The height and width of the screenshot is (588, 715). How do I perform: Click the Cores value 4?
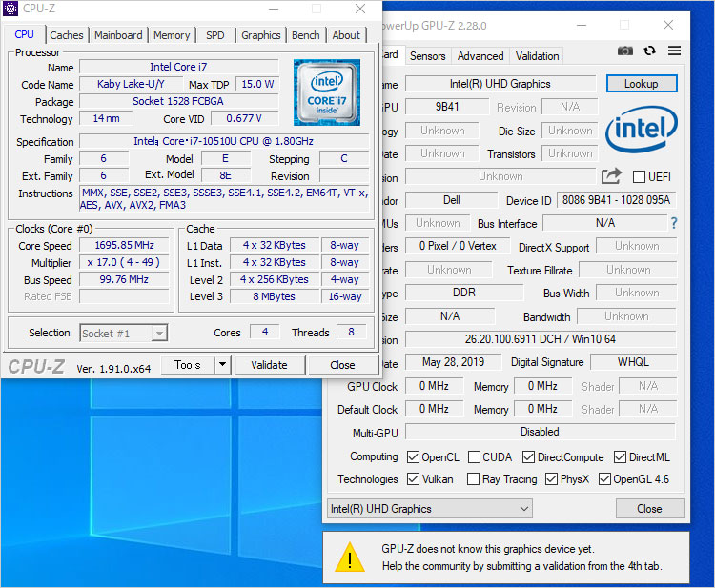pos(265,332)
